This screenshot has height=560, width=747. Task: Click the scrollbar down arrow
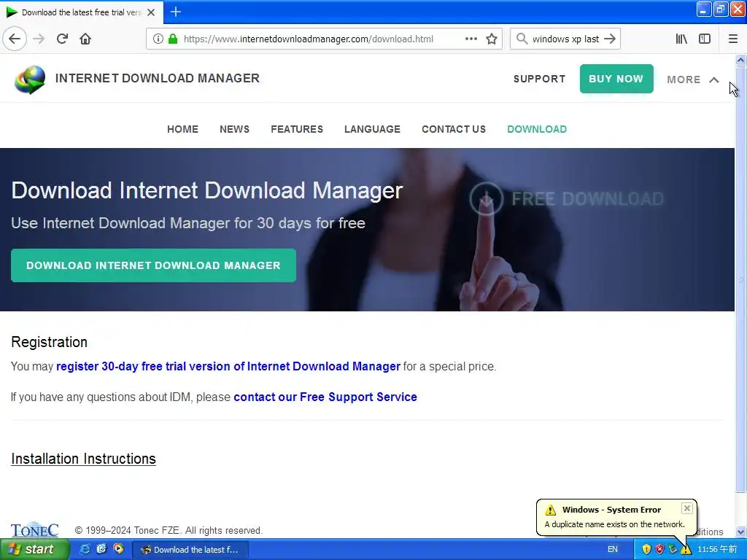740,532
